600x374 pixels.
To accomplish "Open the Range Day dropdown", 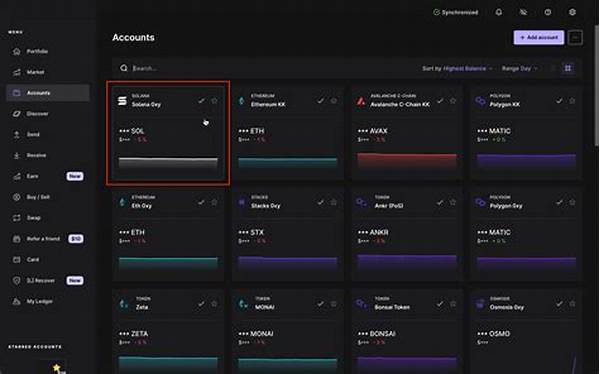I will (x=520, y=69).
